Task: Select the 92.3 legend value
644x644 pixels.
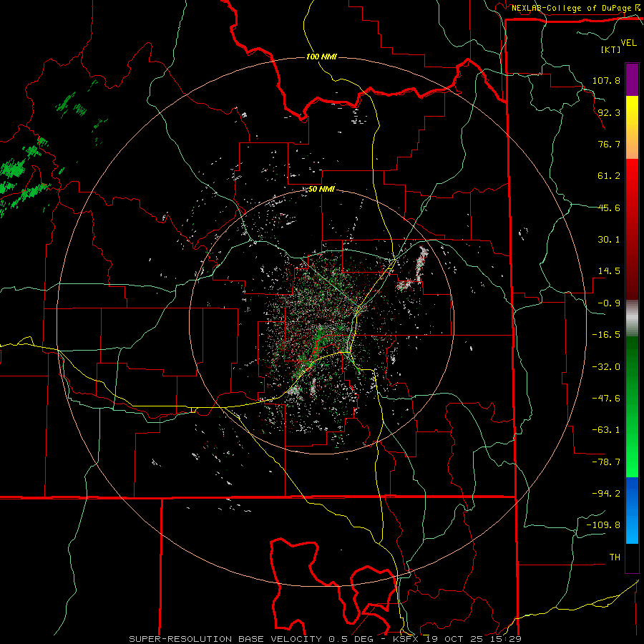Action: pos(609,112)
